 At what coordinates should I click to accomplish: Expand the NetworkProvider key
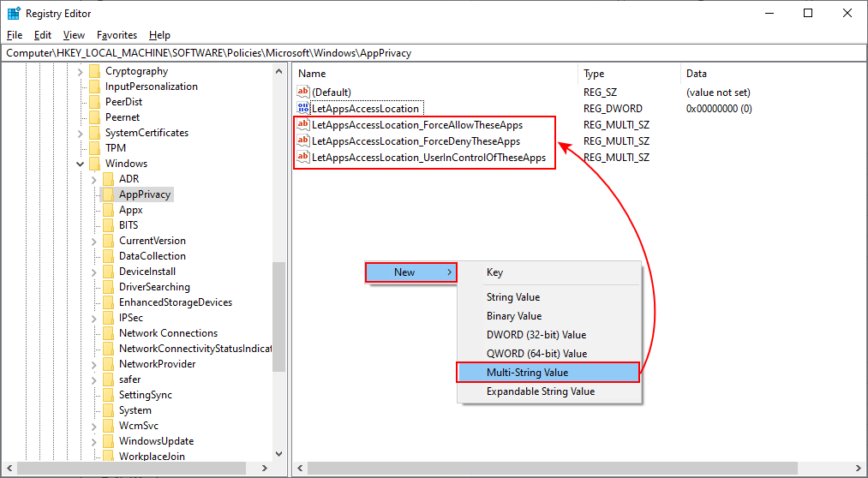coord(94,365)
